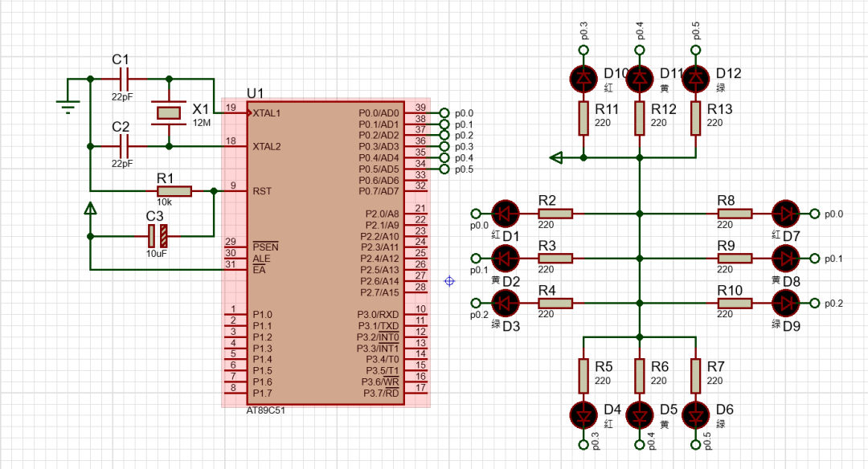
Task: Select LED D12
Action: click(696, 79)
